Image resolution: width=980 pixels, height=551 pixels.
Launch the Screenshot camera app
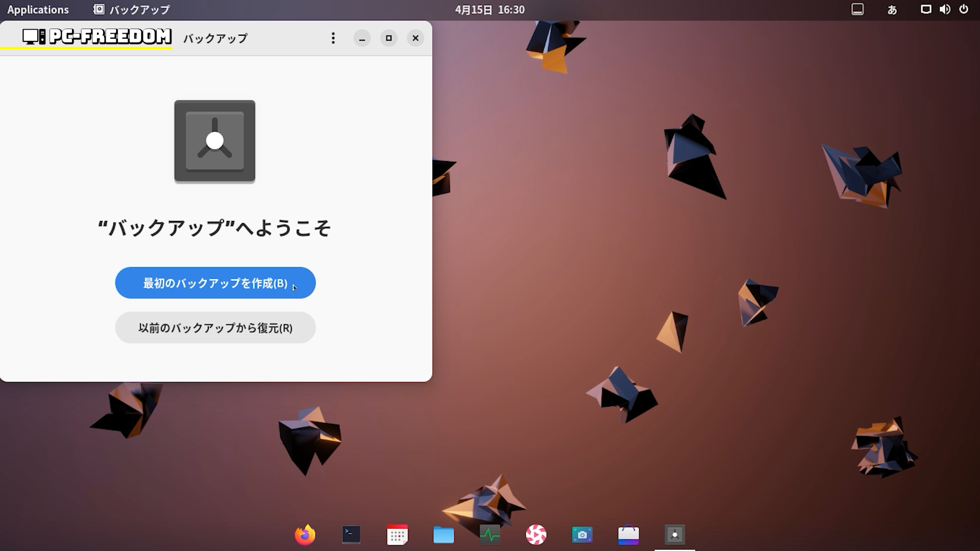click(x=582, y=535)
